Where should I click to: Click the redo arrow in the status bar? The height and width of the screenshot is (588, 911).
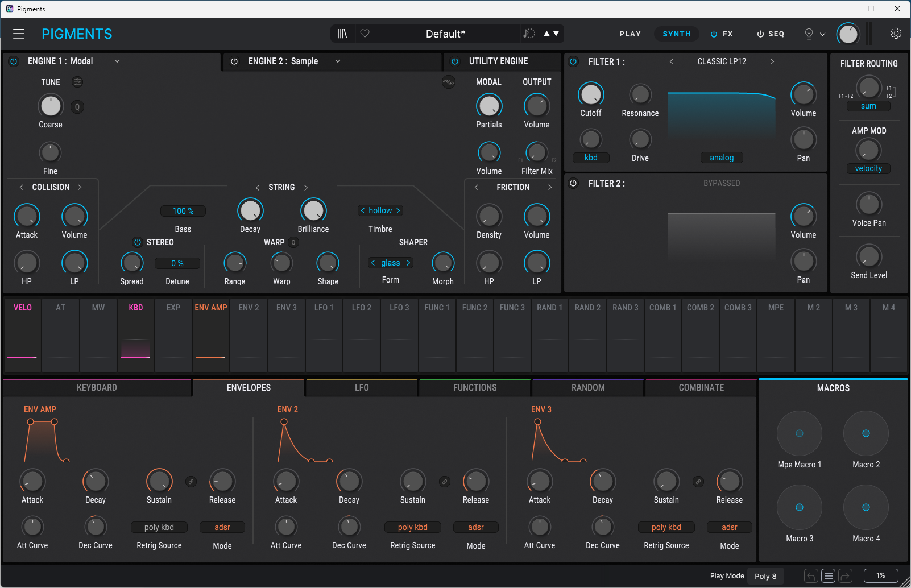tap(846, 576)
